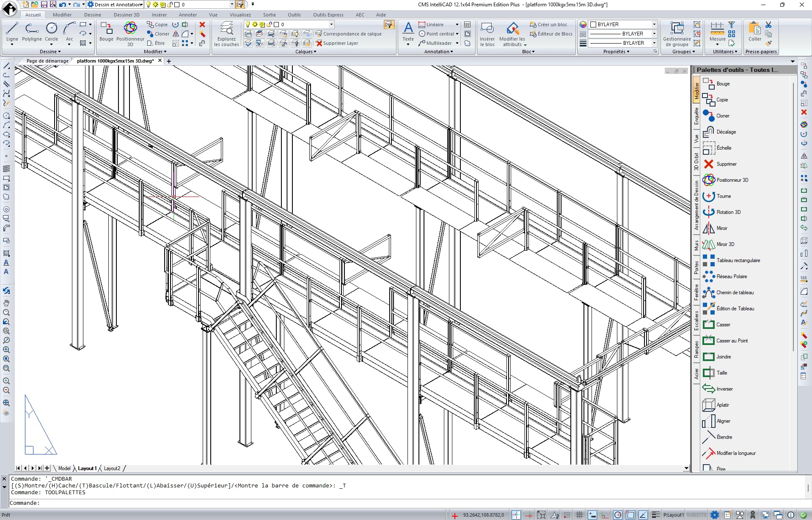
Task: Select Miroir 3D in tool palette
Action: coord(718,244)
